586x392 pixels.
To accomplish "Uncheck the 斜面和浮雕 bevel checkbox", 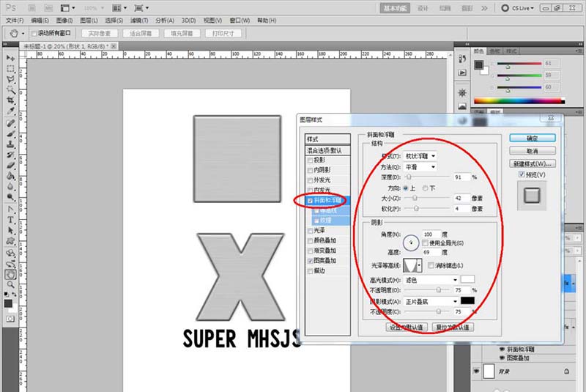I will (310, 201).
